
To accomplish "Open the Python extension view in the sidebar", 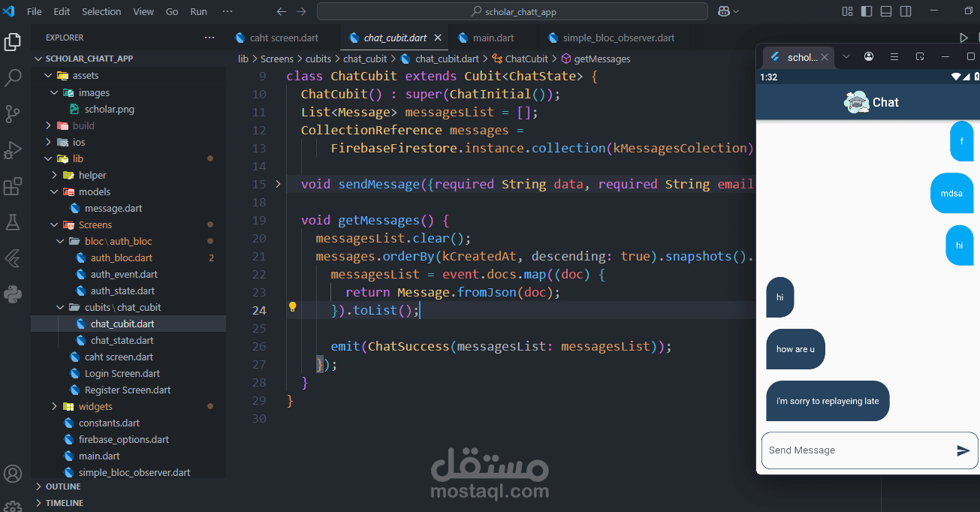I will click(x=13, y=294).
